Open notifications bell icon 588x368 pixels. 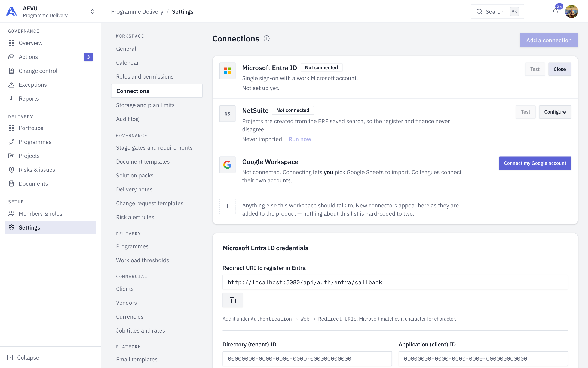pos(555,11)
